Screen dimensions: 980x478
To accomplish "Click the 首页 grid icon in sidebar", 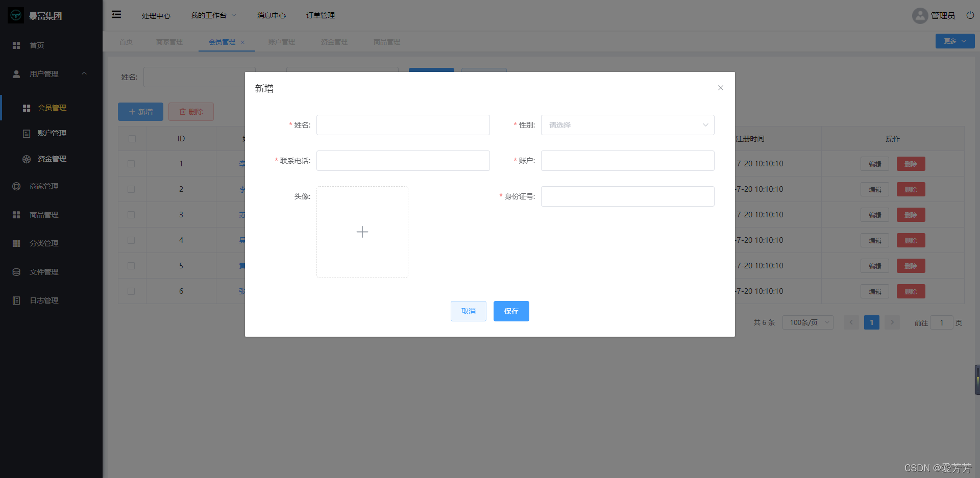I will point(16,45).
